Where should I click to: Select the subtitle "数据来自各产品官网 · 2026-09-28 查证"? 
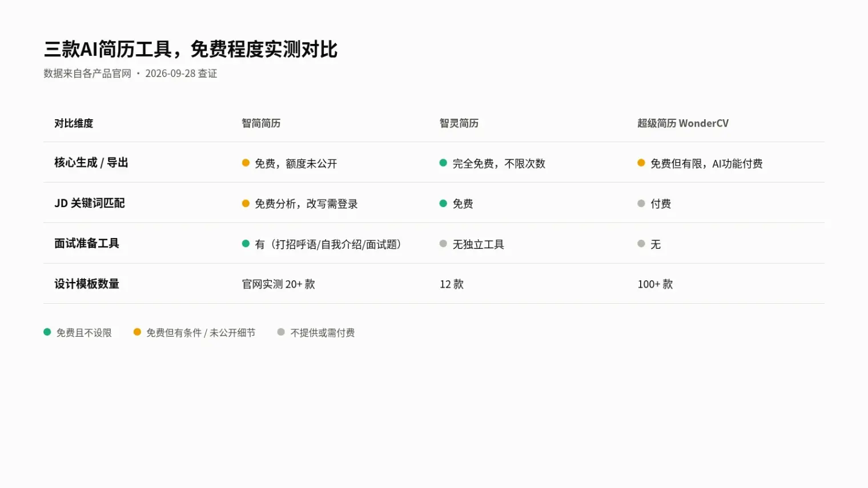(x=130, y=74)
